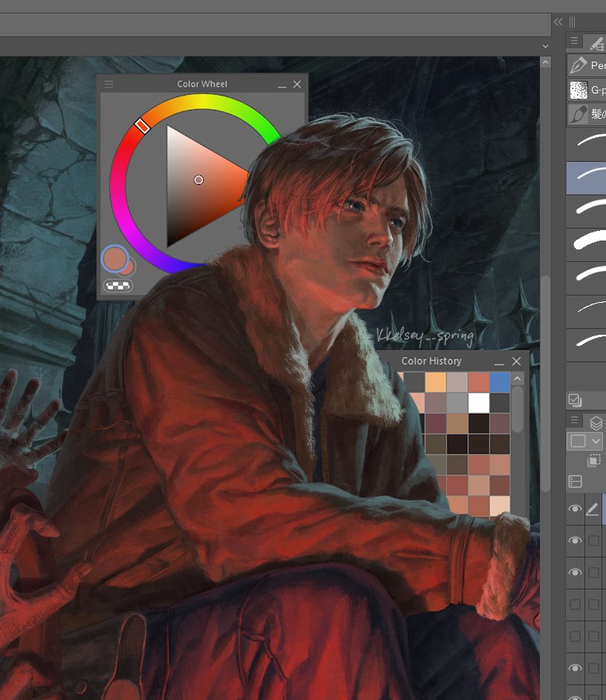606x700 pixels.
Task: Click the canvas vertical scrollbar thumb
Action: coord(545,384)
